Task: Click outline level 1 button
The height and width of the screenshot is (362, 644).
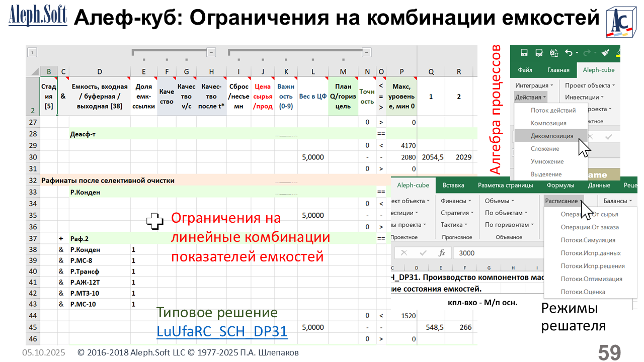Action: click(x=32, y=52)
